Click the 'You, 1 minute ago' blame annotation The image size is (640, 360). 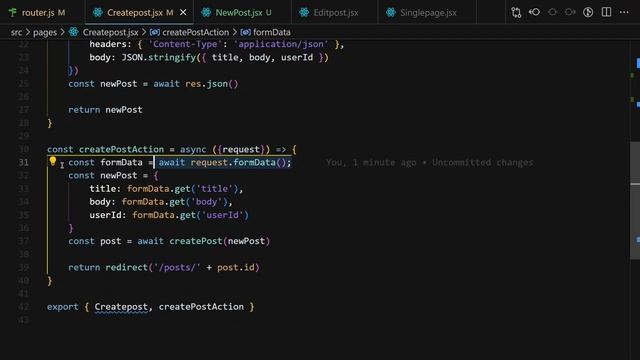[x=371, y=162]
